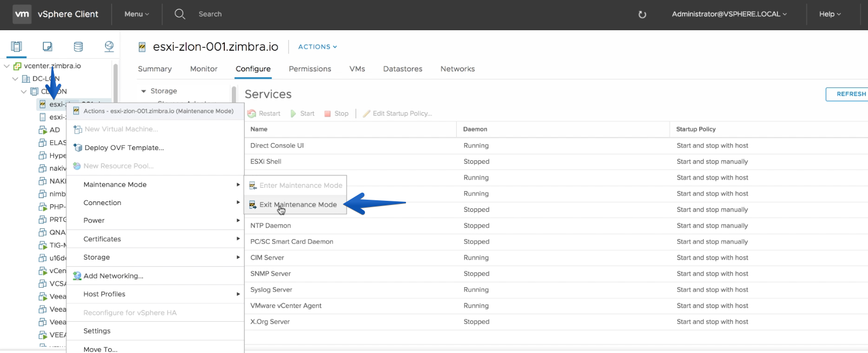Click the refresh icon in top bar
Viewport: 868px width, 353px height.
click(642, 15)
